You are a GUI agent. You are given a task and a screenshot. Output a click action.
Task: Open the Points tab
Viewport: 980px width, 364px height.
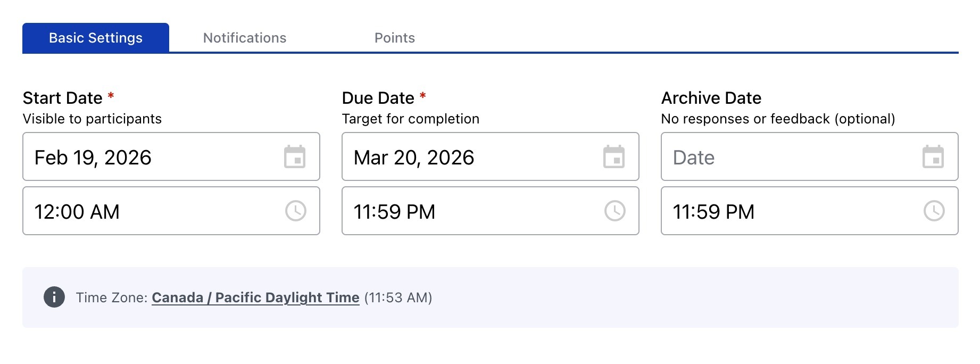[x=395, y=38]
